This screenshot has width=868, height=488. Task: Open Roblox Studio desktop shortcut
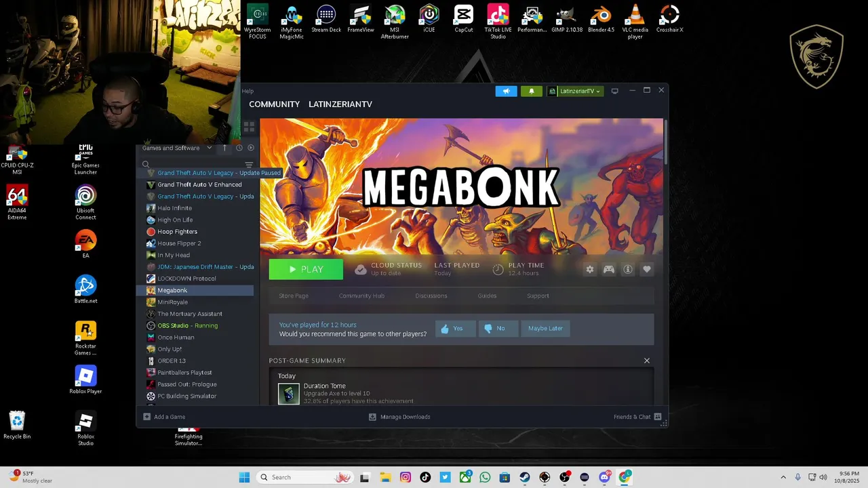click(x=85, y=429)
